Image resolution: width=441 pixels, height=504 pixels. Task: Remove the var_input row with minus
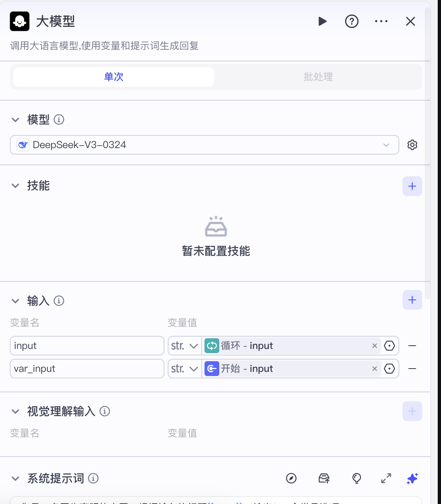click(412, 369)
